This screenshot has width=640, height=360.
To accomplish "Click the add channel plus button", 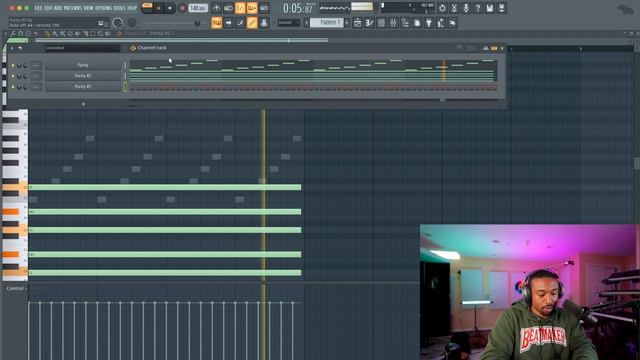I will coord(83,104).
